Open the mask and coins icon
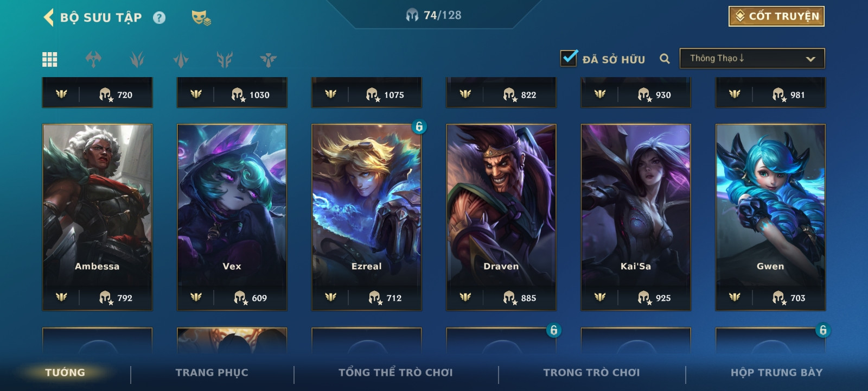 pos(201,18)
